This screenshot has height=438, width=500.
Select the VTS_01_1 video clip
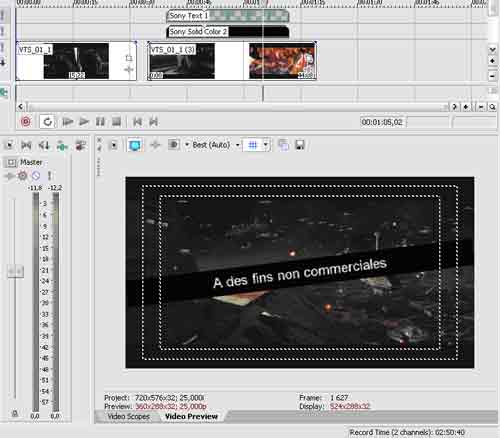coord(76,61)
